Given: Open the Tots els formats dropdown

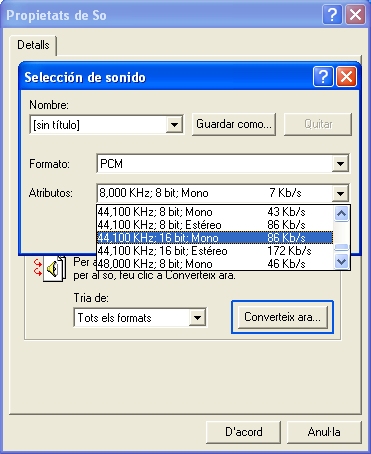Looking at the screenshot, I should [x=197, y=318].
